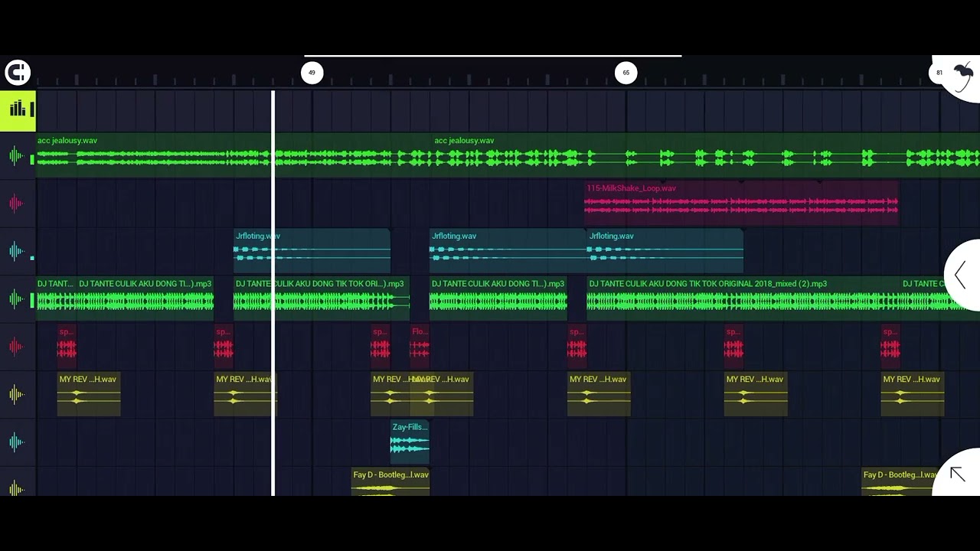Jump to bar marker 49 on the ruler
980x551 pixels.
(312, 73)
